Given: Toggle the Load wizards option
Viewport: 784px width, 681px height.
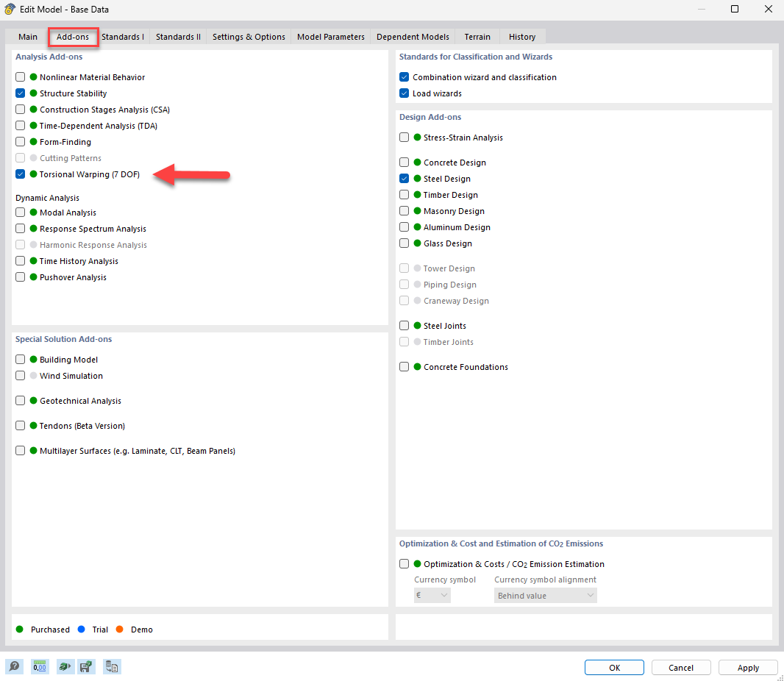Looking at the screenshot, I should coord(404,93).
